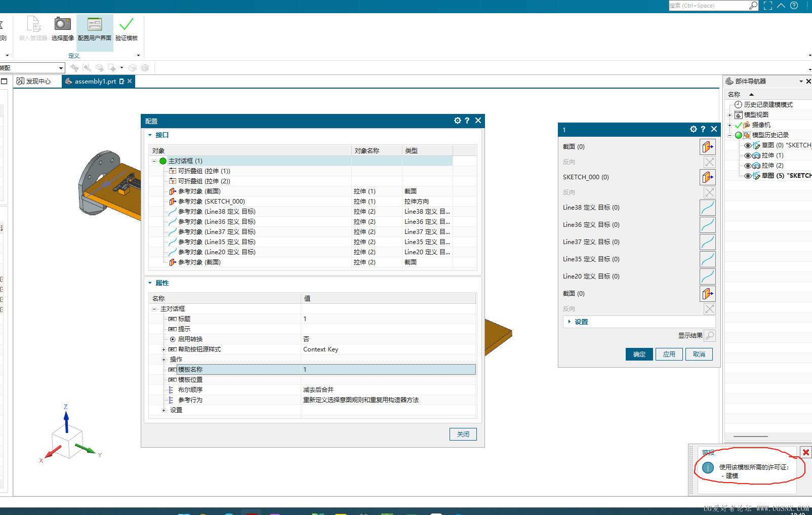The height and width of the screenshot is (515, 812).
Task: Open settings gear in dialog 1 title
Action: pos(694,129)
